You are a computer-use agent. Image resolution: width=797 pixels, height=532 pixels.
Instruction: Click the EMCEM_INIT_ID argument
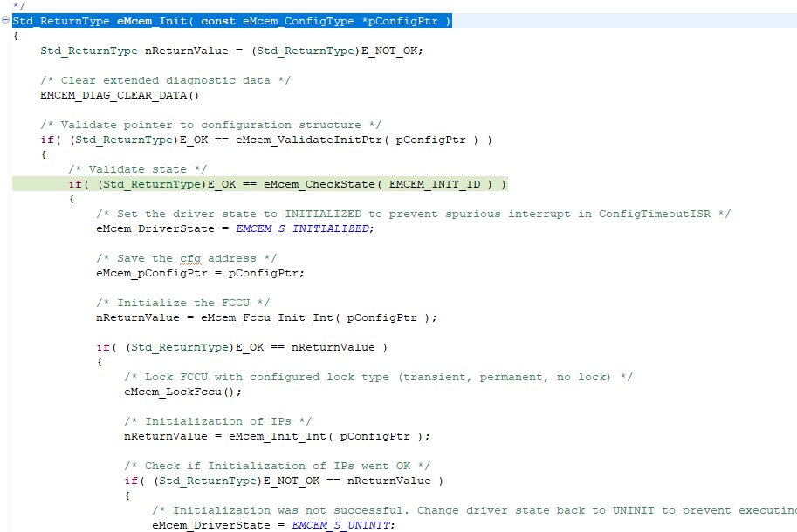[x=435, y=184]
